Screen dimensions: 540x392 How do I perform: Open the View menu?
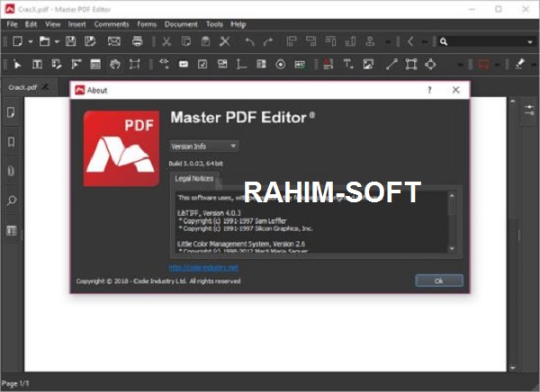53,24
